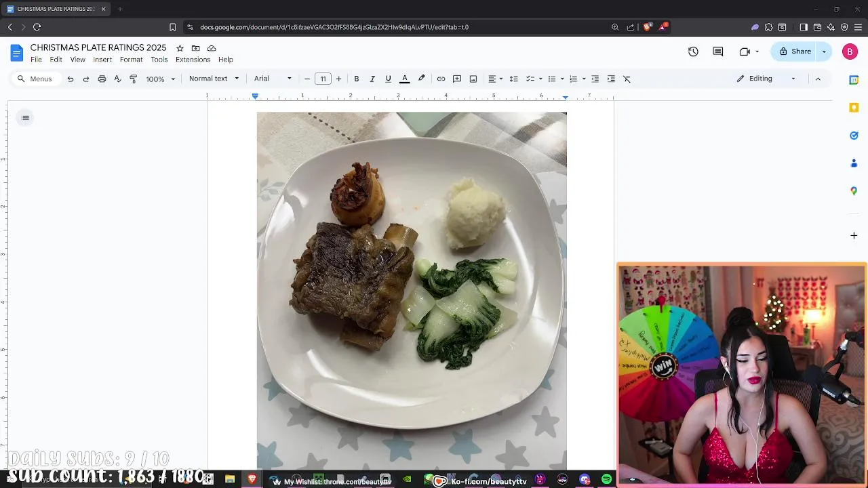868x488 pixels.
Task: Star the CHRISTMAS PLATE RATINGS 2025 document
Action: pyautogui.click(x=180, y=48)
